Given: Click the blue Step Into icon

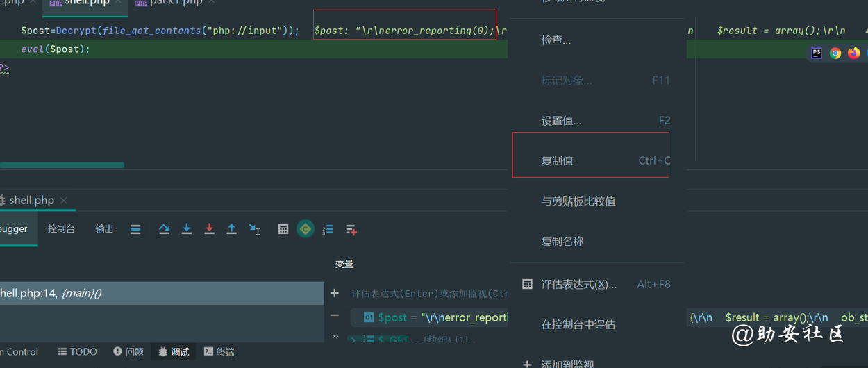Looking at the screenshot, I should point(186,229).
